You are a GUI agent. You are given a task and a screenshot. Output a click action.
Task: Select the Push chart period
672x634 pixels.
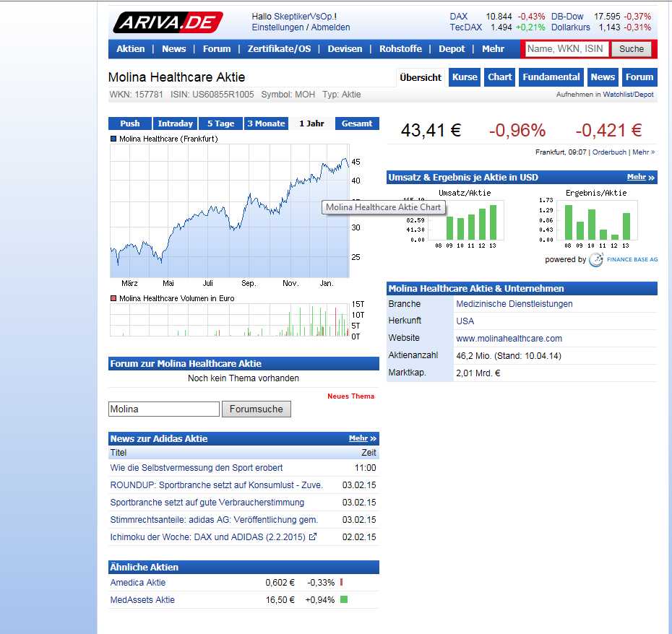(x=130, y=123)
